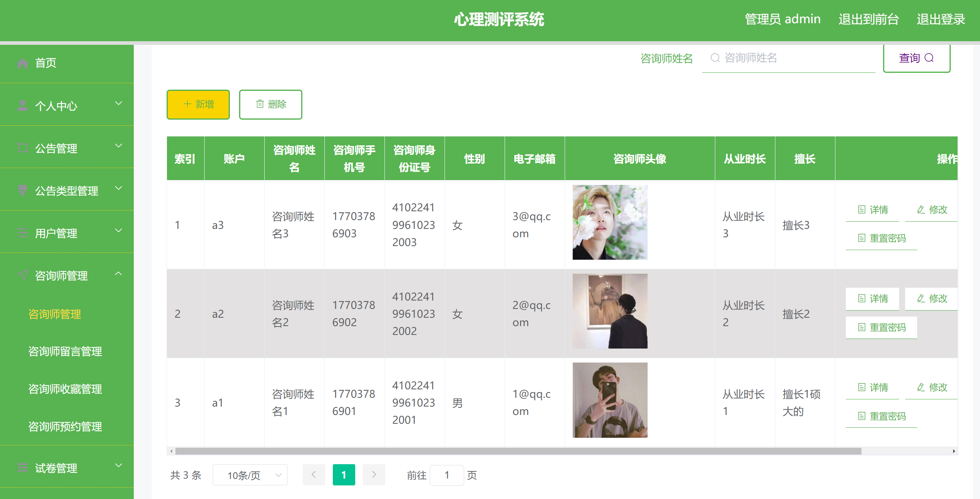Click the person icon beside 个人中心
The width and height of the screenshot is (980, 499).
(22, 105)
